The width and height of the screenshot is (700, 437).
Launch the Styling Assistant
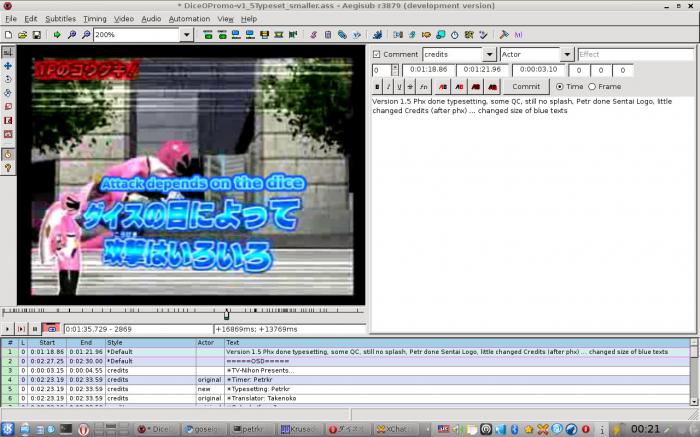click(412, 34)
